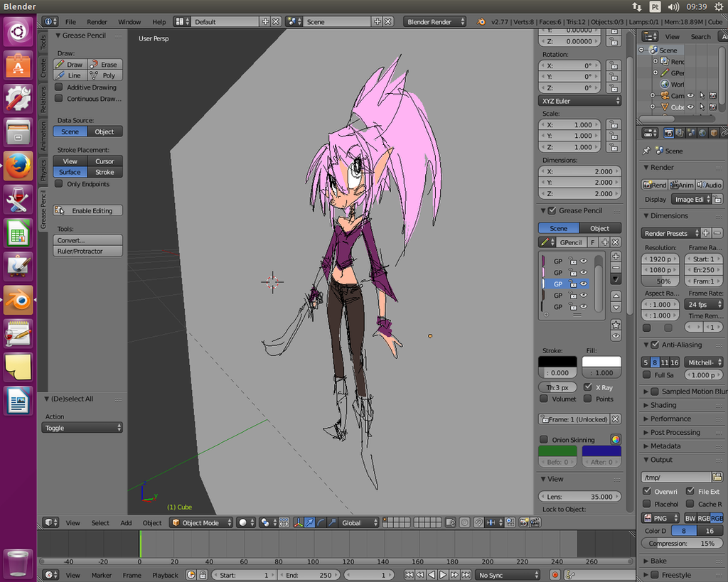Open Ubuntu Software Center in launcher
Image resolution: width=728 pixels, height=582 pixels.
(x=18, y=65)
